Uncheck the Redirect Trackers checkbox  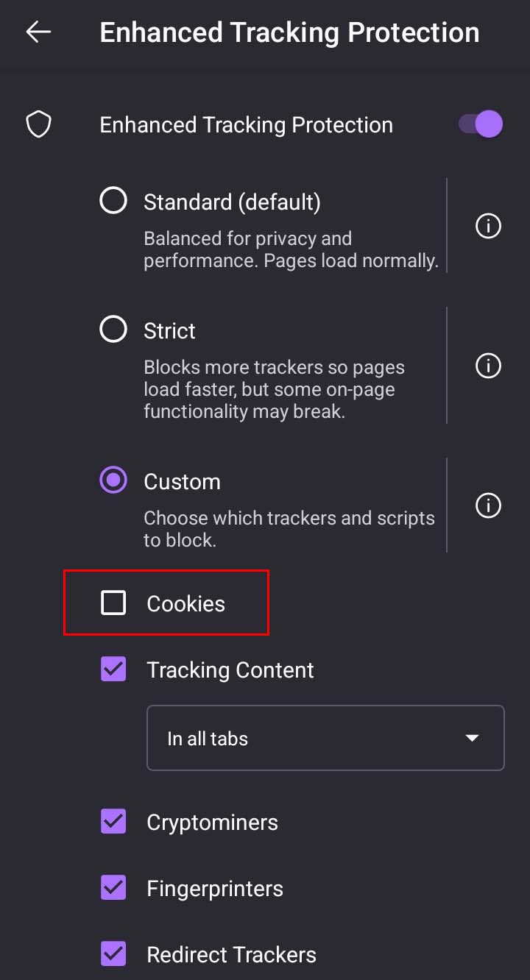tap(113, 954)
